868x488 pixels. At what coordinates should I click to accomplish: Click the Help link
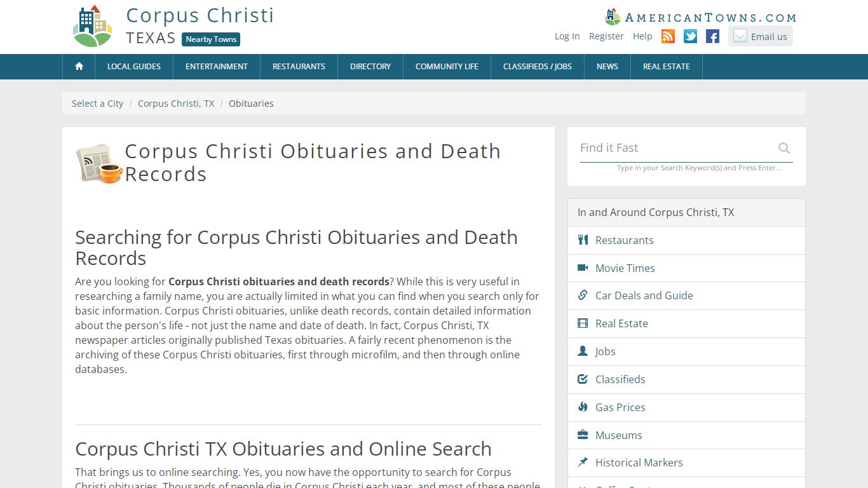tap(642, 36)
